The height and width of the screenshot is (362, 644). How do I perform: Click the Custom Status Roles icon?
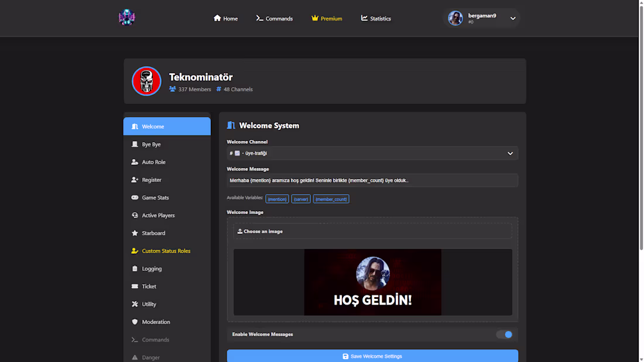pos(135,251)
